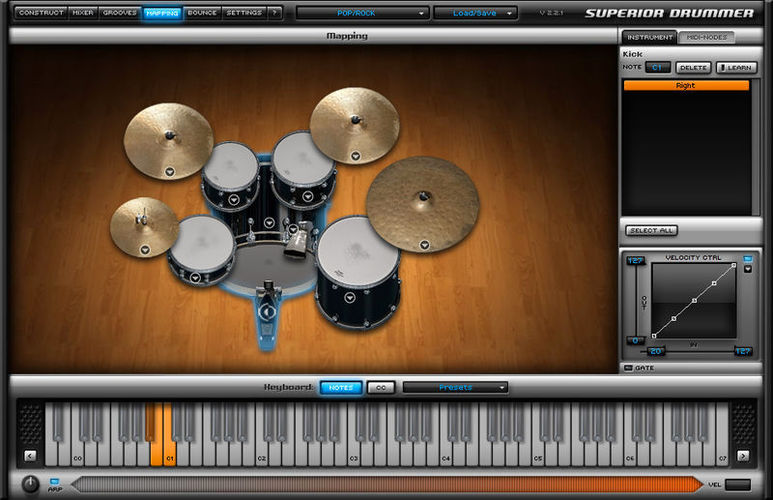The image size is (773, 500).
Task: Open the right crash cymbal dropdown arrow
Action: click(x=355, y=156)
